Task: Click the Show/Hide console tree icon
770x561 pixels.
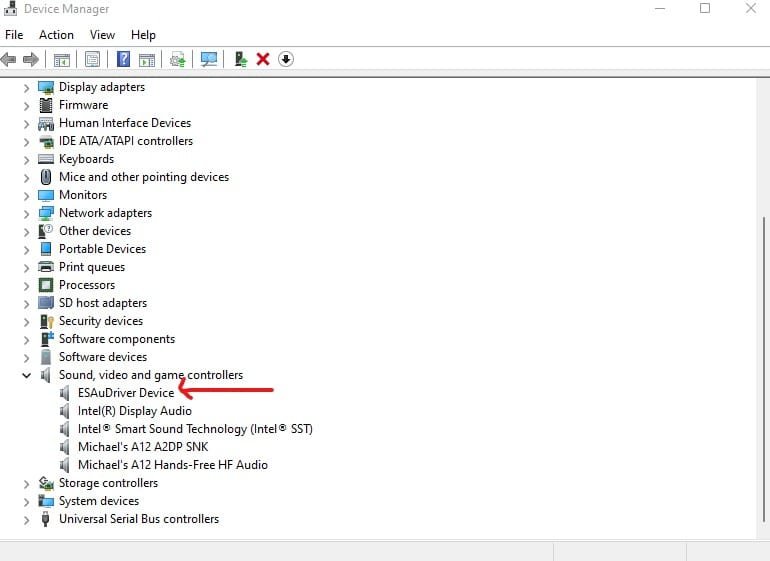Action: click(62, 59)
